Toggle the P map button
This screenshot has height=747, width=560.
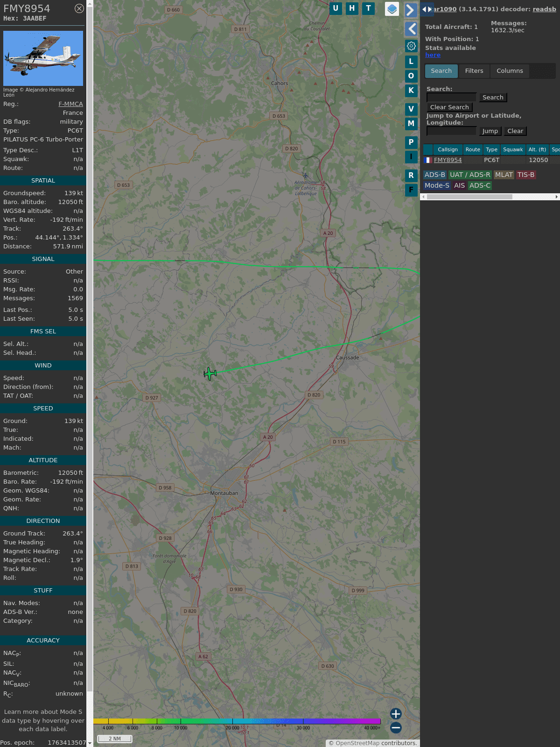coord(411,142)
